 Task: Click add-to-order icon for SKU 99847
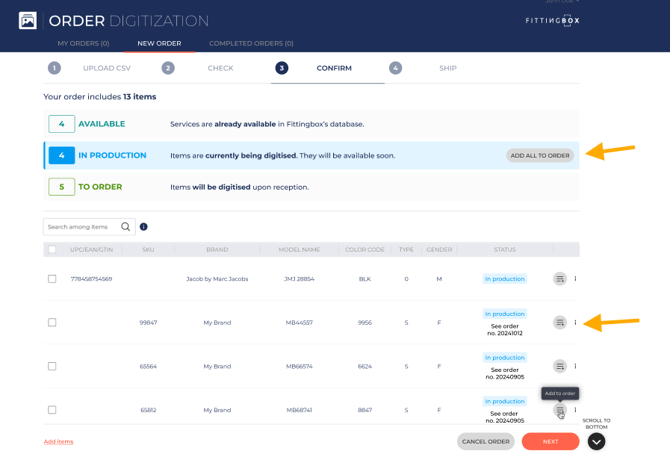(560, 323)
